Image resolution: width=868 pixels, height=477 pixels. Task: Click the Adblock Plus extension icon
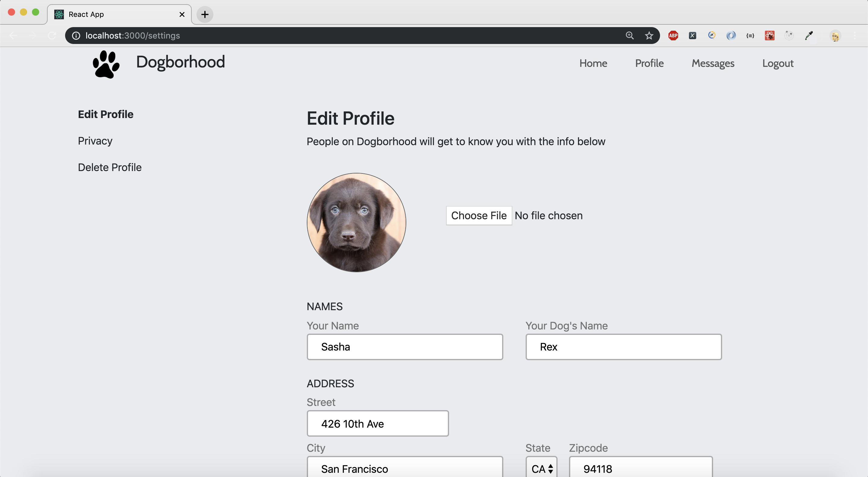673,35
